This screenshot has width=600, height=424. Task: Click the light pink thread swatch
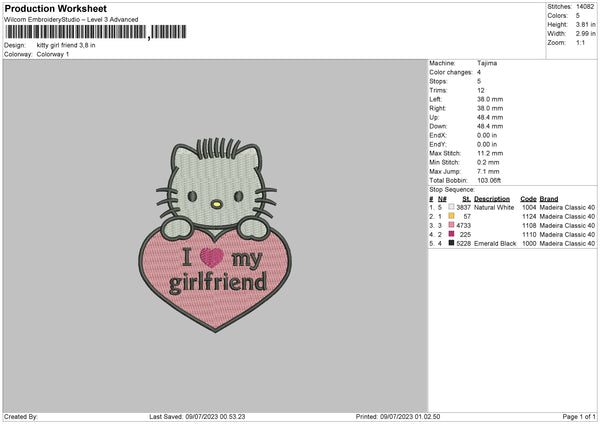click(x=453, y=225)
